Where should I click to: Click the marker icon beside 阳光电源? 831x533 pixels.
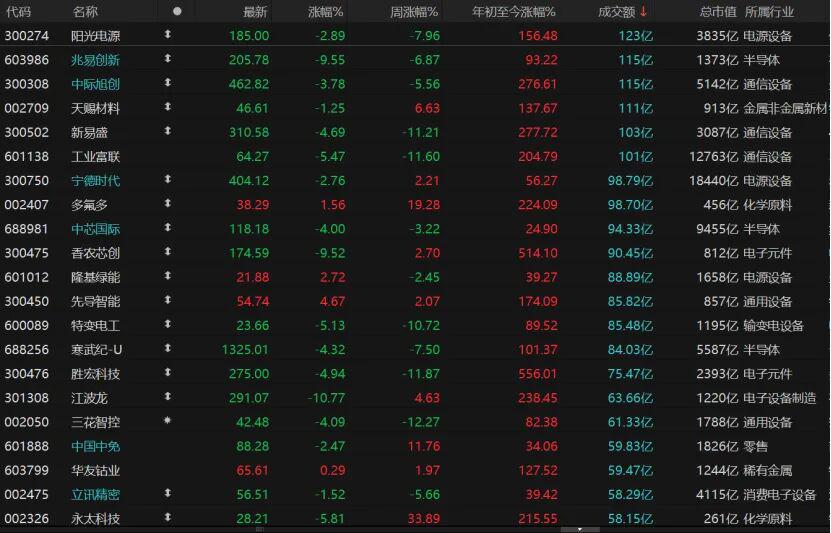pos(167,35)
